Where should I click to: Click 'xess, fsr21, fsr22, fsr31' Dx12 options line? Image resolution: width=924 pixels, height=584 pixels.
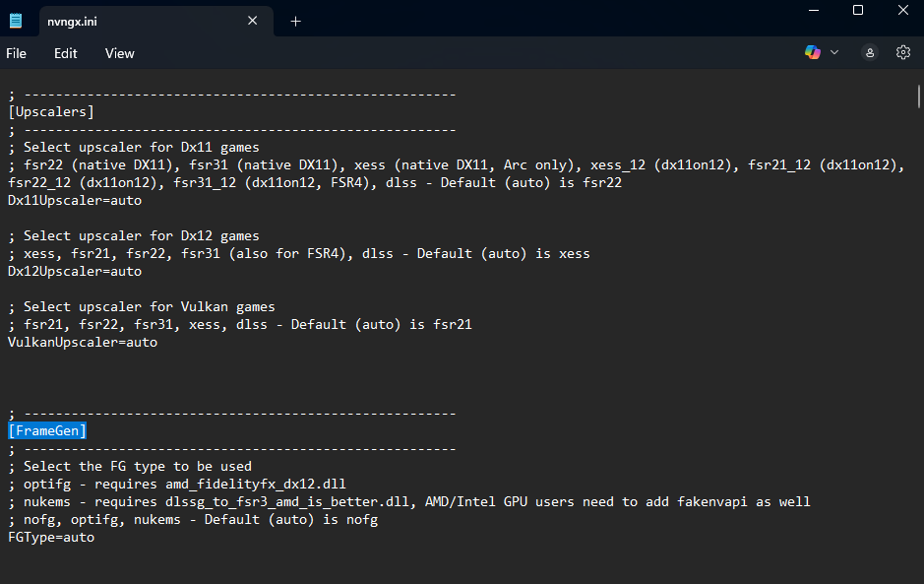[299, 254]
